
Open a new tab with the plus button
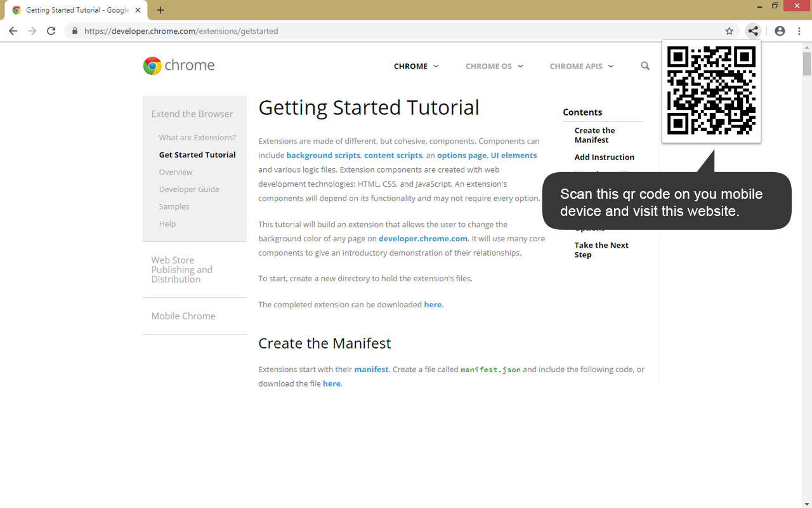pyautogui.click(x=160, y=10)
